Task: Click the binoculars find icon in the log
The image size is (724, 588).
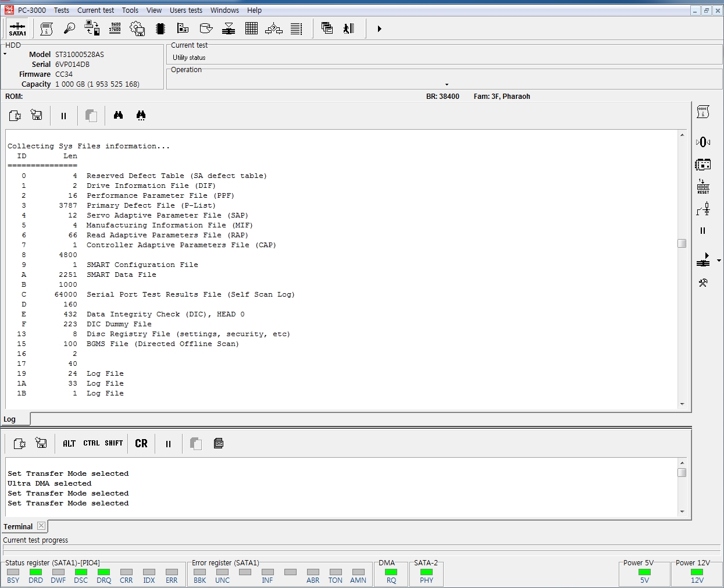Action: tap(119, 115)
